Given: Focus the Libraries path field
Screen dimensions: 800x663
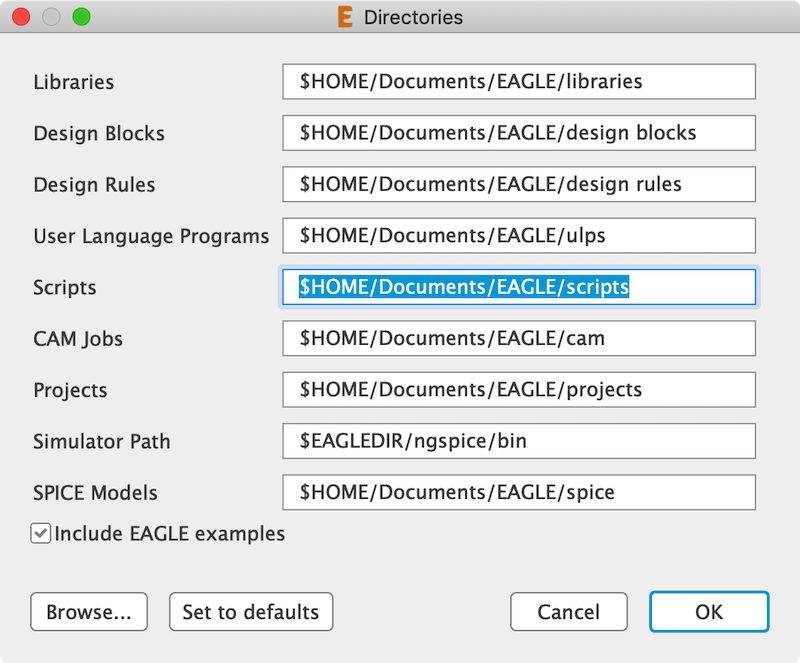Looking at the screenshot, I should (x=519, y=82).
